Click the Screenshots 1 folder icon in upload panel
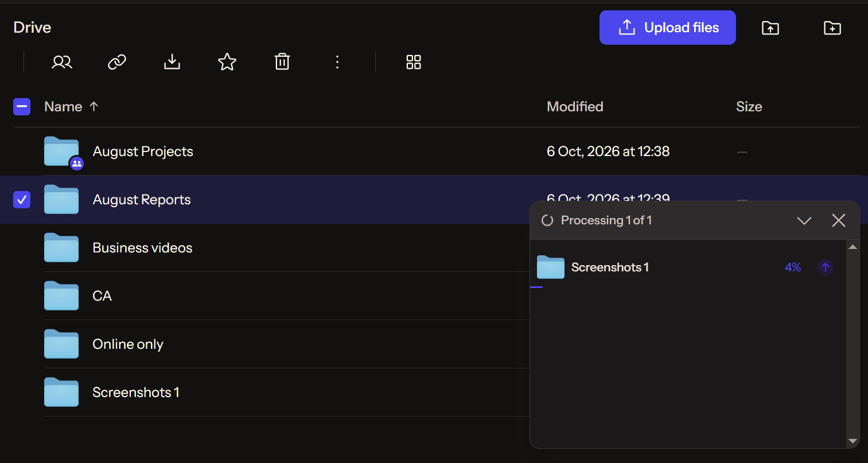Viewport: 868px width, 463px height. [x=551, y=267]
